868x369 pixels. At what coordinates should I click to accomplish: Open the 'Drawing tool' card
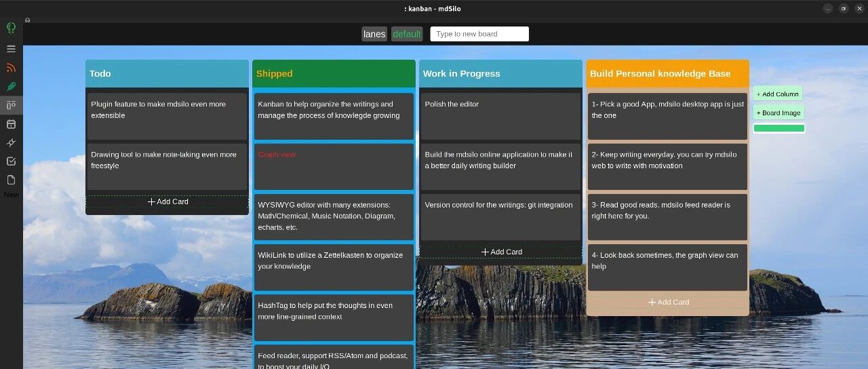pos(167,167)
